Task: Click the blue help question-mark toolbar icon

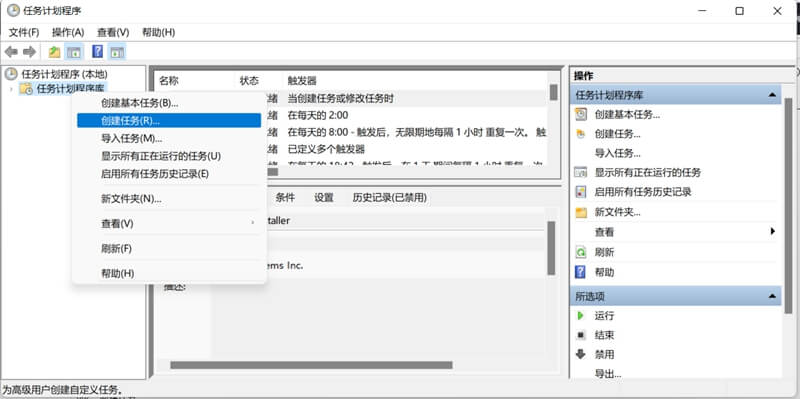Action: 97,52
